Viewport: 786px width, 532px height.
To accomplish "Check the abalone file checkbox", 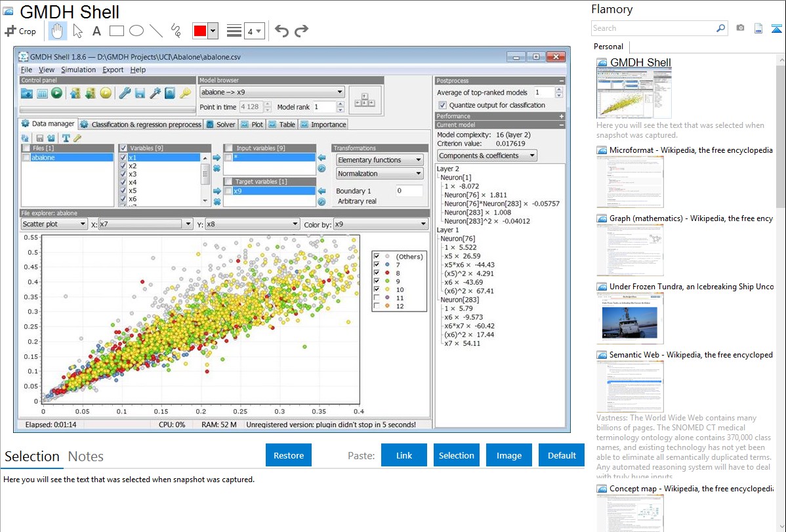I will click(x=26, y=157).
